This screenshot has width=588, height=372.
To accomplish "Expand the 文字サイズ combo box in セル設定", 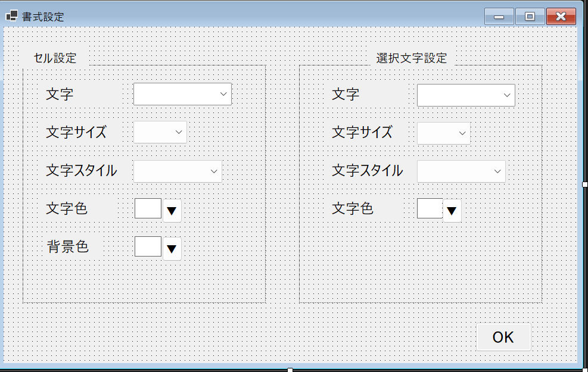I will pyautogui.click(x=160, y=132).
